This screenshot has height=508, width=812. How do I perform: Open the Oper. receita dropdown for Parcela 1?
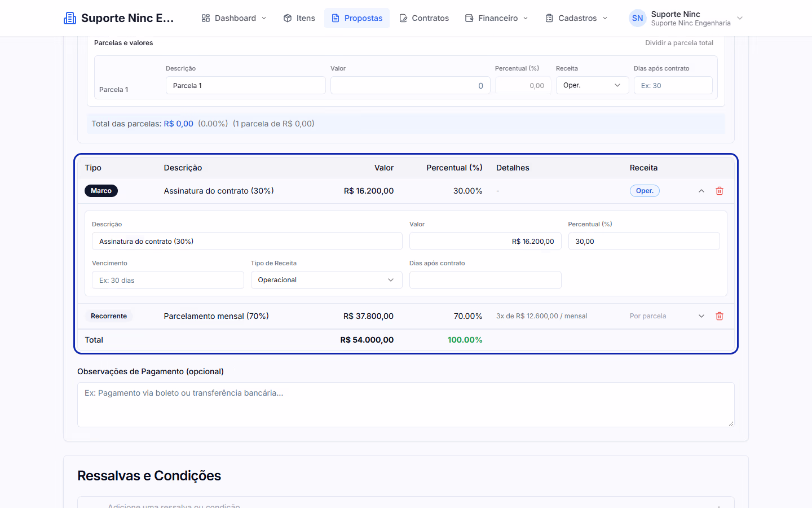(x=592, y=85)
